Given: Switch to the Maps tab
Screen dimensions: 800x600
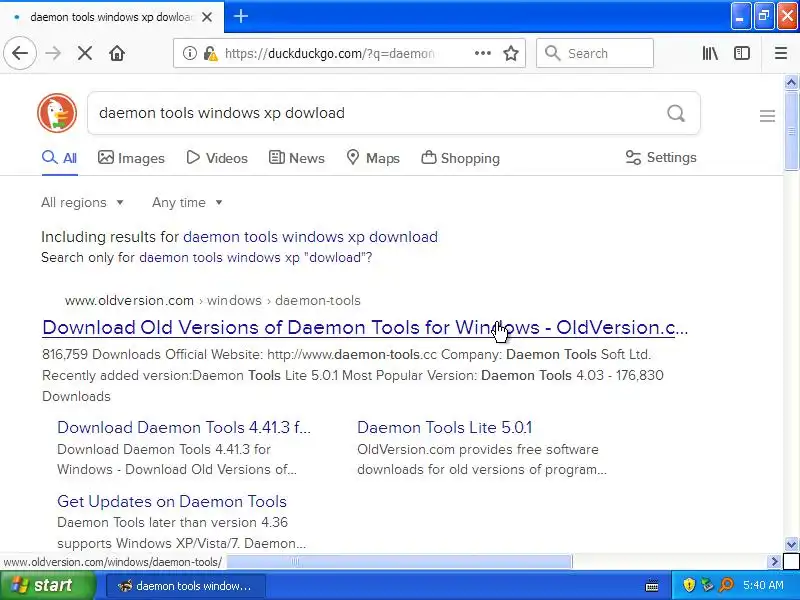Looking at the screenshot, I should pyautogui.click(x=373, y=158).
